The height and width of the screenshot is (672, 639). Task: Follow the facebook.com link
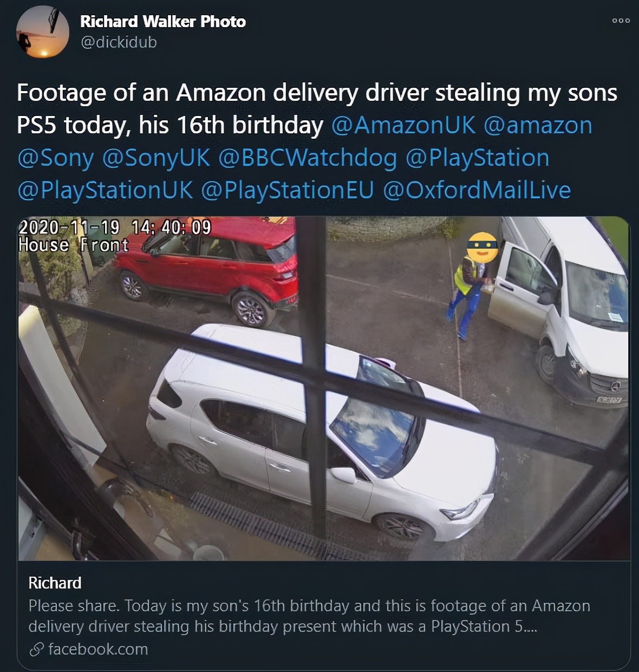coord(97,649)
